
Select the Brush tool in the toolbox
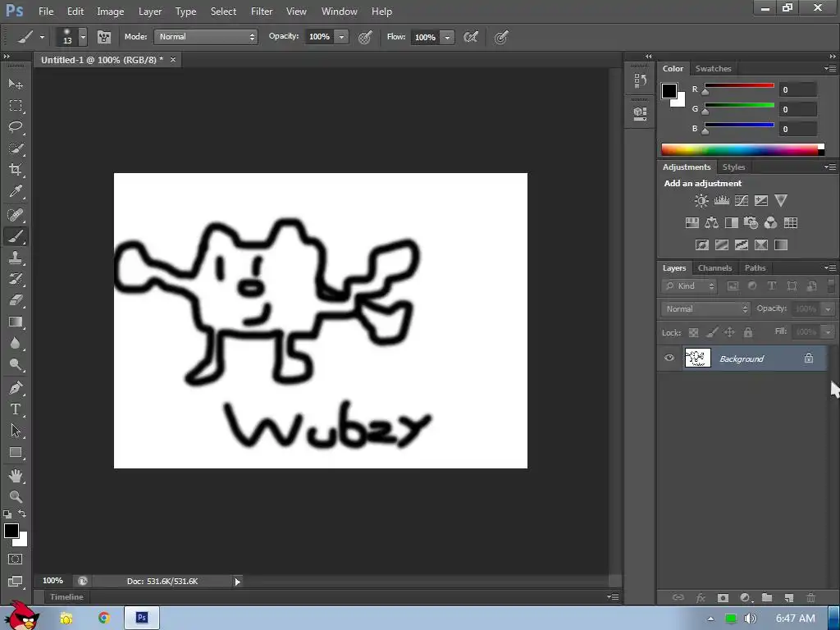[16, 236]
